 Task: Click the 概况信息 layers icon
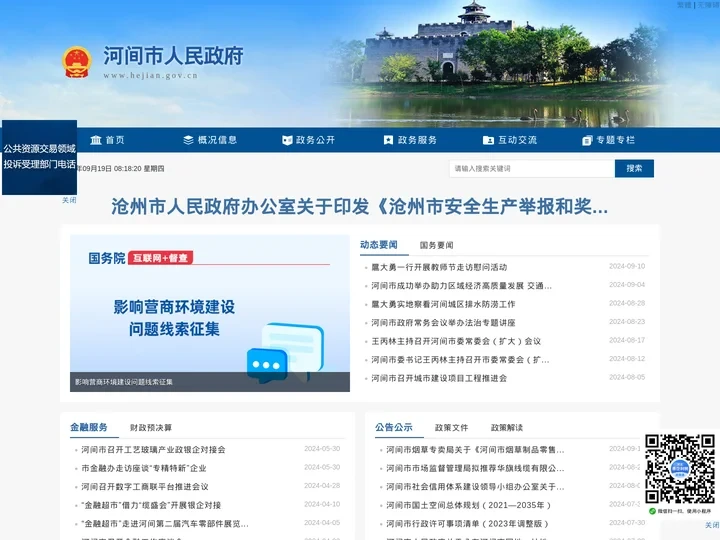tap(188, 140)
